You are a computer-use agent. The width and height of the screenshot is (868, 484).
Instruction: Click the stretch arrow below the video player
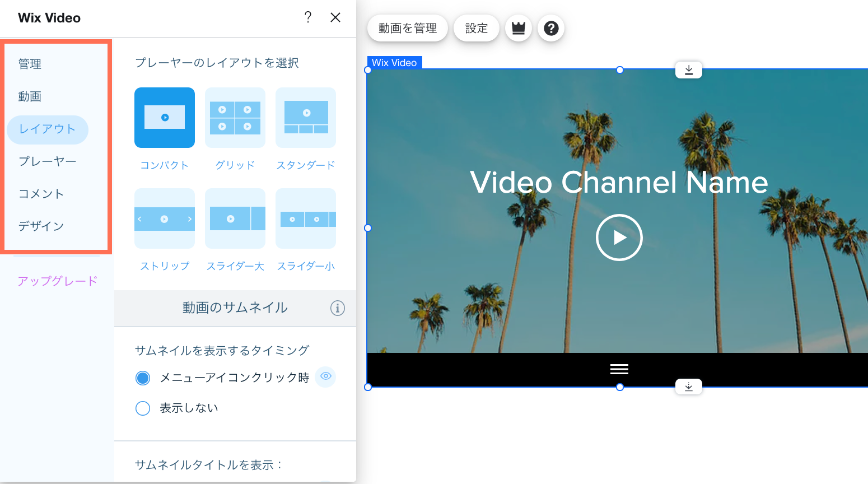pyautogui.click(x=688, y=387)
